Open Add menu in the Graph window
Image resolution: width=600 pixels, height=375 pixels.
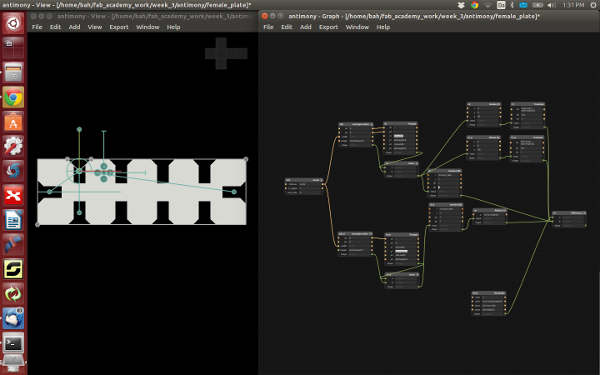[x=305, y=27]
